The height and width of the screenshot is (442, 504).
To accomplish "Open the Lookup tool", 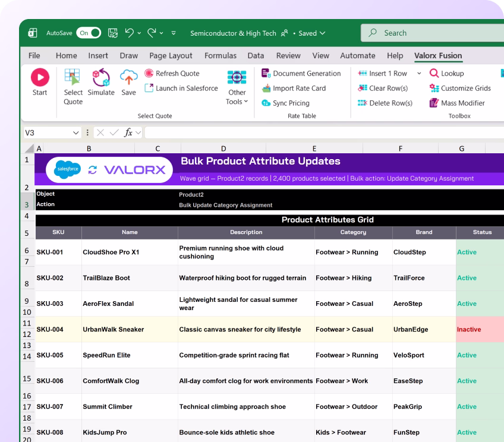I will click(x=447, y=74).
